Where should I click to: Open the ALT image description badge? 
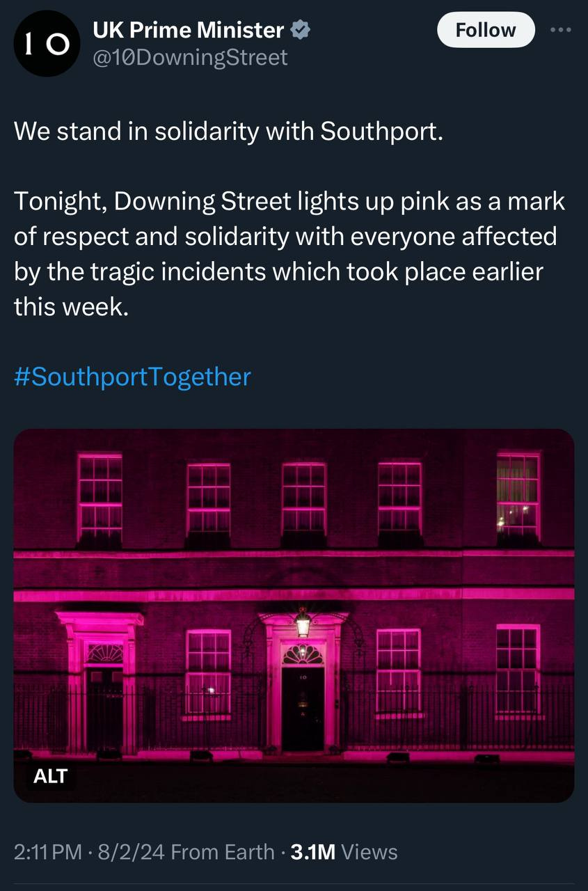(50, 775)
